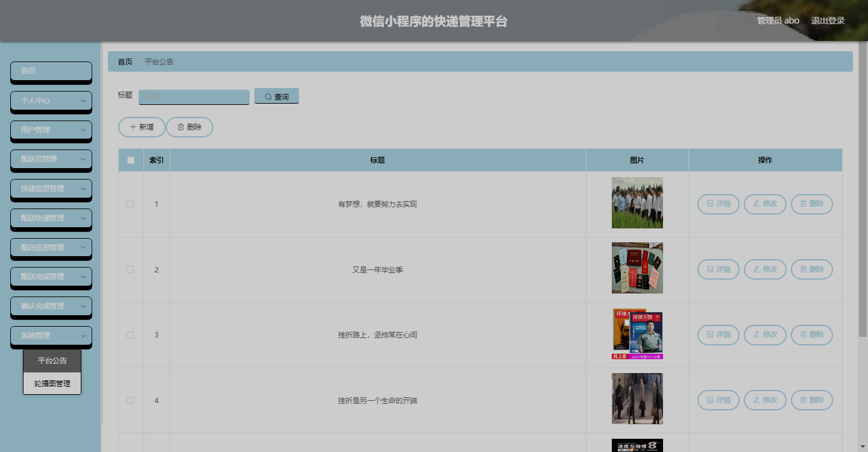The width and height of the screenshot is (868, 452).
Task: Click 修改 for row 挫折路上，坚持常在心间
Action: pyautogui.click(x=765, y=334)
